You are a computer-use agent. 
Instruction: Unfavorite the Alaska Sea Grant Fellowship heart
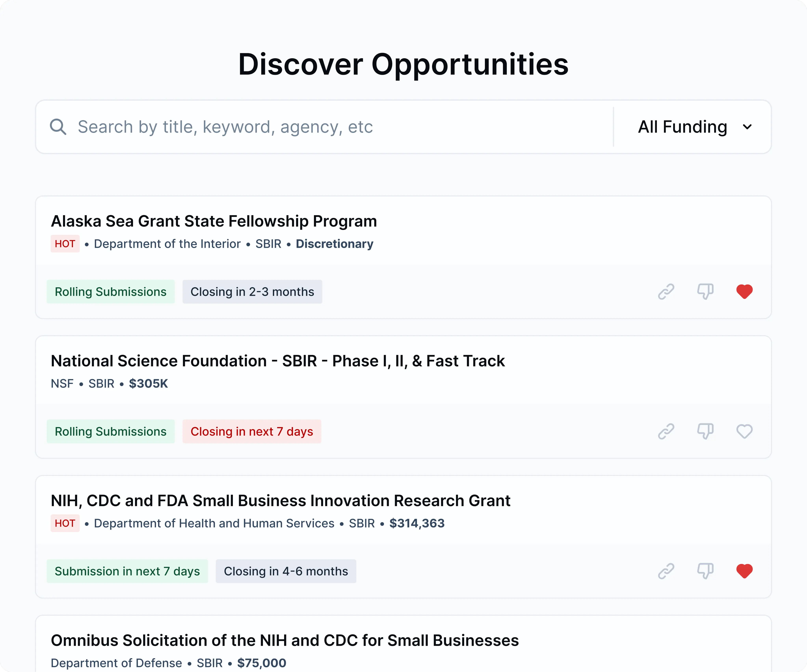coord(744,291)
